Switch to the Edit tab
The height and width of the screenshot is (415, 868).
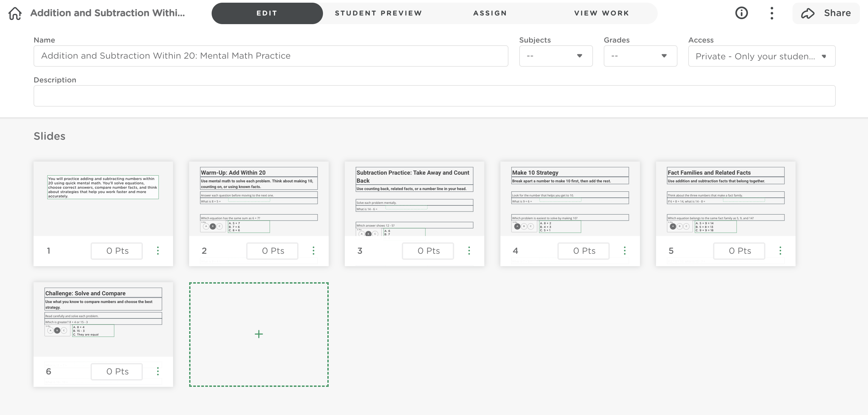pos(267,13)
